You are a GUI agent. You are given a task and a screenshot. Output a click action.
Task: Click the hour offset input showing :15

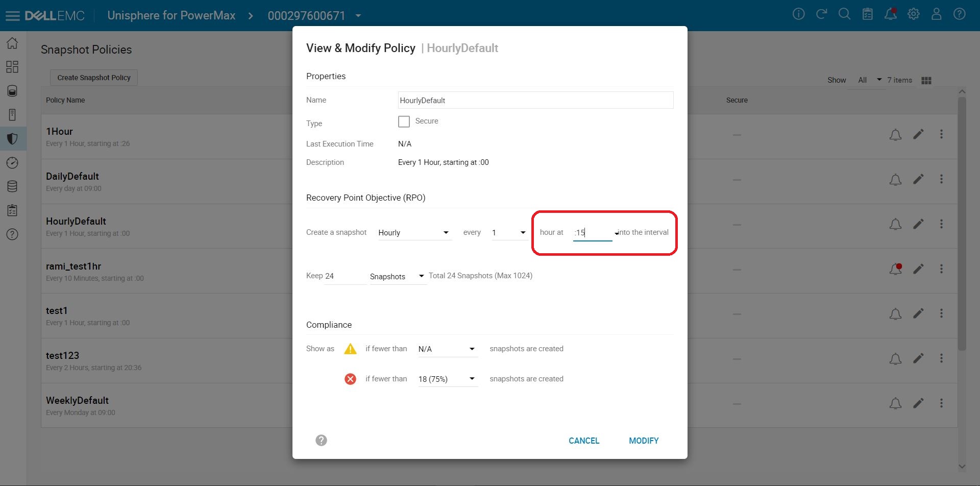(x=592, y=232)
